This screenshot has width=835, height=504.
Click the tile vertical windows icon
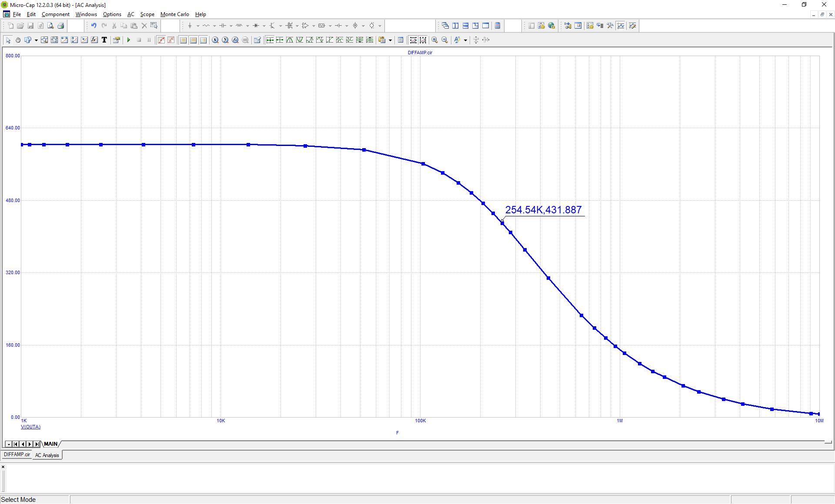coord(455,26)
